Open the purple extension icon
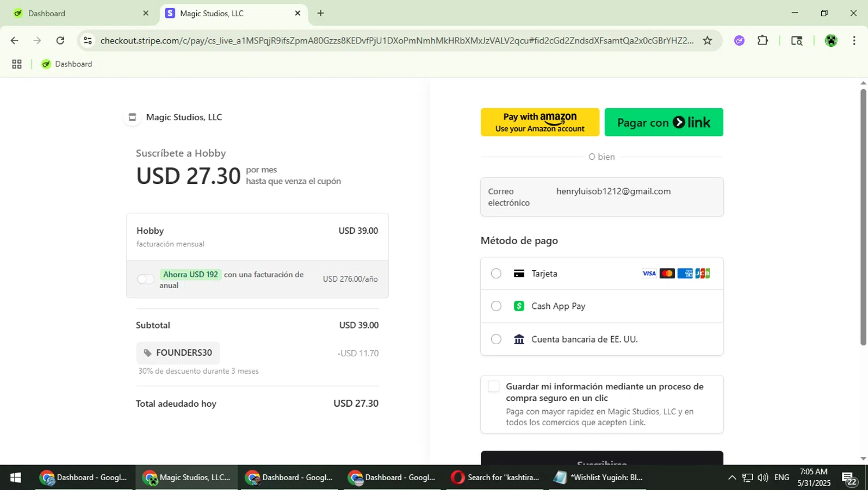The width and height of the screenshot is (868, 490). click(739, 40)
